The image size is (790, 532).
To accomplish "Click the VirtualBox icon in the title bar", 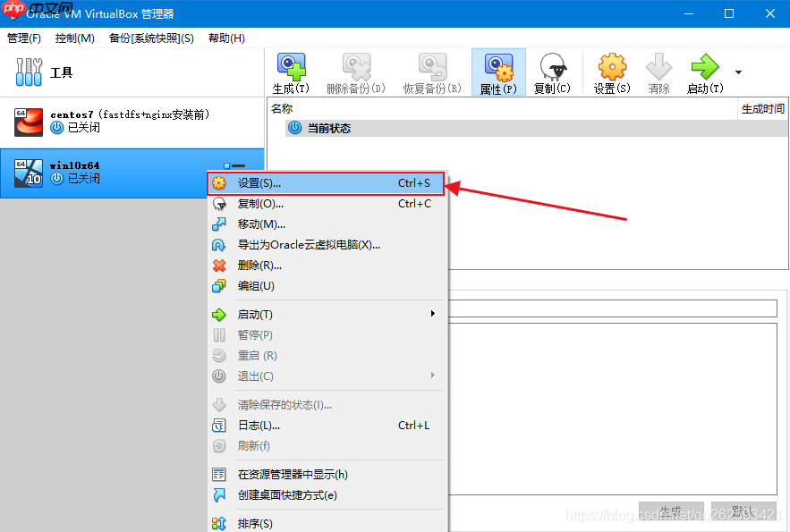I will click(12, 13).
